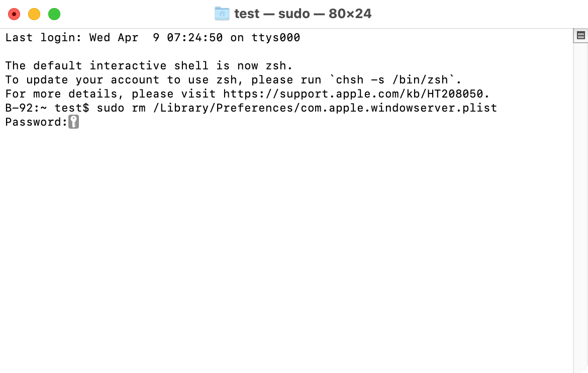Viewport: 588px width, 373px height.
Task: Click the "Last login" text line
Action: click(152, 38)
